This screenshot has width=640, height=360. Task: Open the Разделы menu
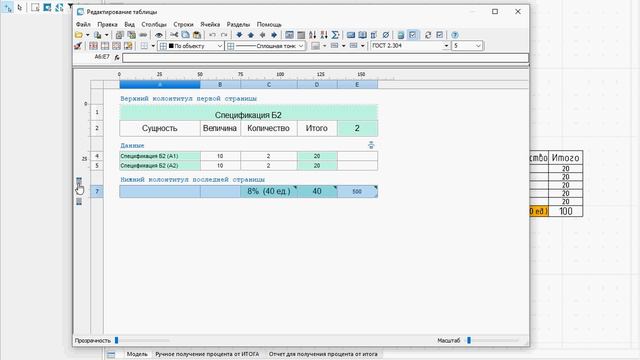238,24
